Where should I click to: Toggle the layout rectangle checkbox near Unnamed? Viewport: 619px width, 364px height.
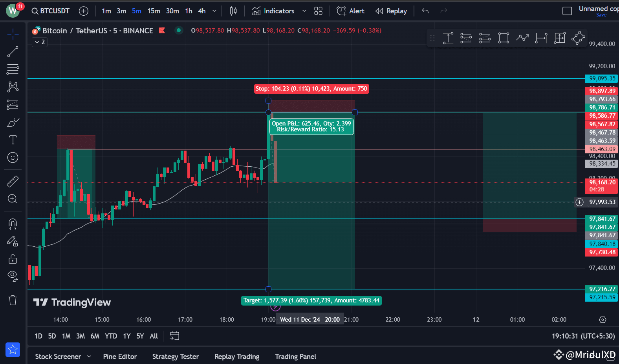(567, 11)
